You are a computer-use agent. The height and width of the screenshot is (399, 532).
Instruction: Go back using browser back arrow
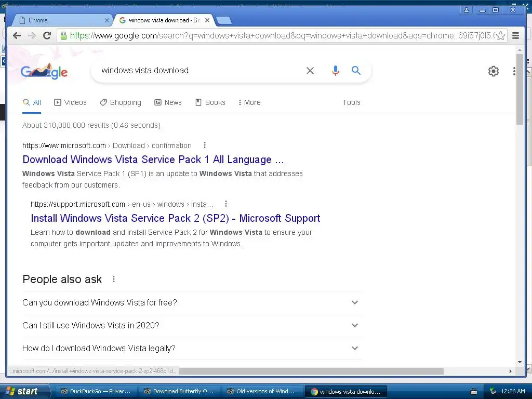pyautogui.click(x=17, y=35)
